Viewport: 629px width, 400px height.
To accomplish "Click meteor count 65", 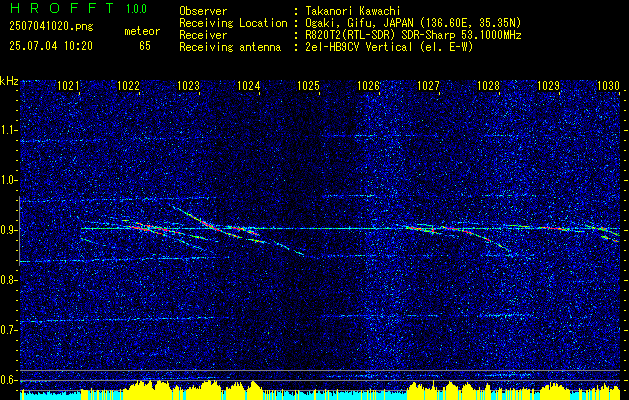I will (145, 46).
